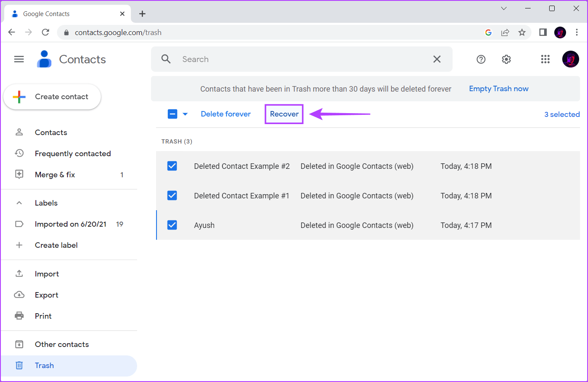
Task: Click the TRASH (3) header
Action: click(177, 141)
